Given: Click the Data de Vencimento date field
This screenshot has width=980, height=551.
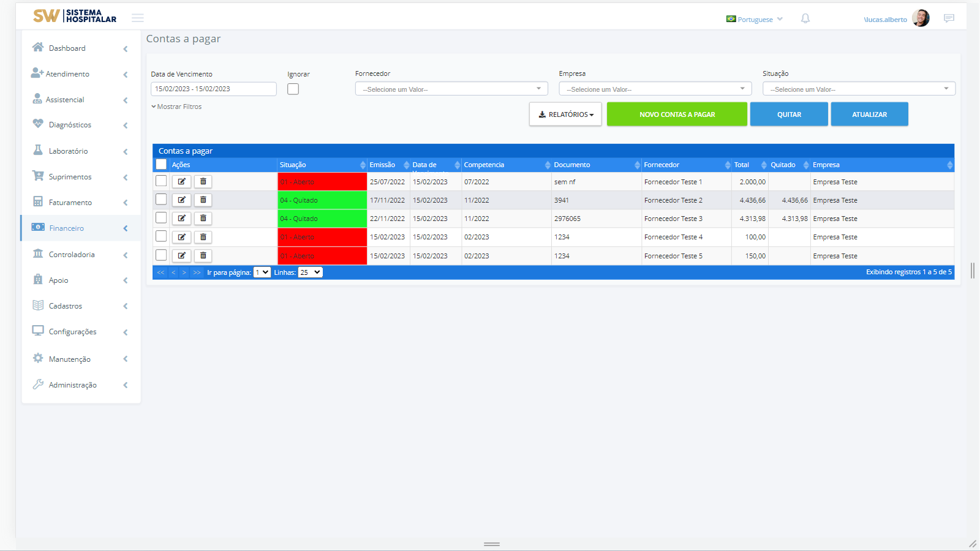Looking at the screenshot, I should point(213,89).
